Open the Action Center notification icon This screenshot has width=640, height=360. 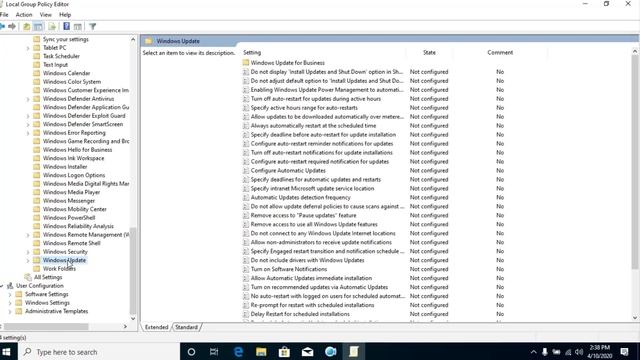(624, 351)
